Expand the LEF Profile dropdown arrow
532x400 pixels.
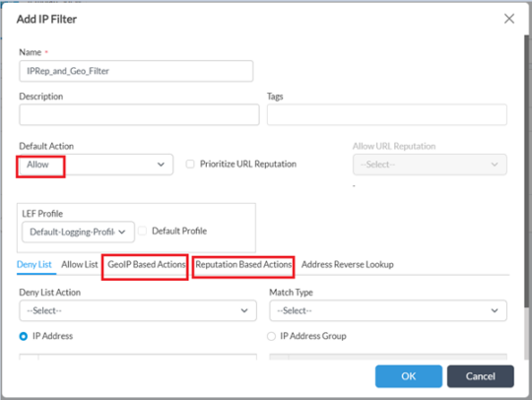coord(122,233)
